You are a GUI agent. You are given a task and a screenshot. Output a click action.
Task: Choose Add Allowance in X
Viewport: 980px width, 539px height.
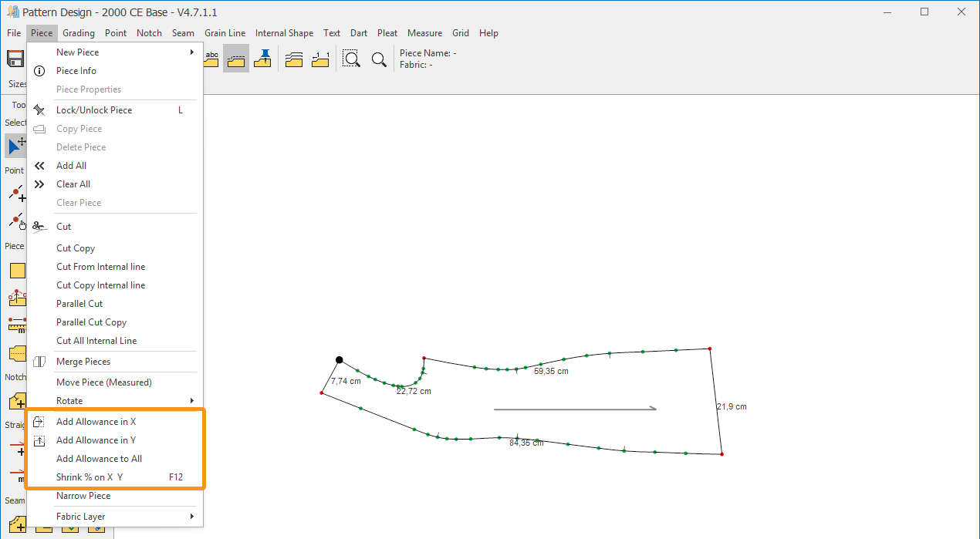pos(96,422)
